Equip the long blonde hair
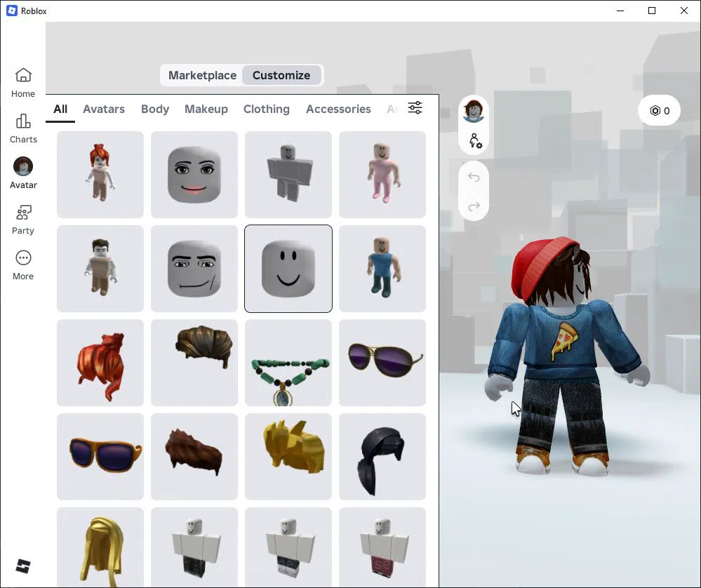 pyautogui.click(x=100, y=547)
